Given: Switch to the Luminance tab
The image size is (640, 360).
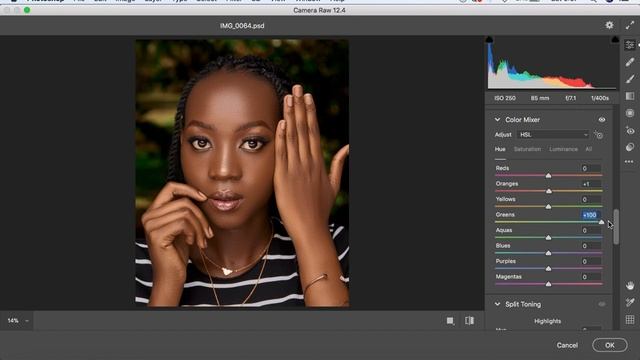Looking at the screenshot, I should click(x=563, y=149).
